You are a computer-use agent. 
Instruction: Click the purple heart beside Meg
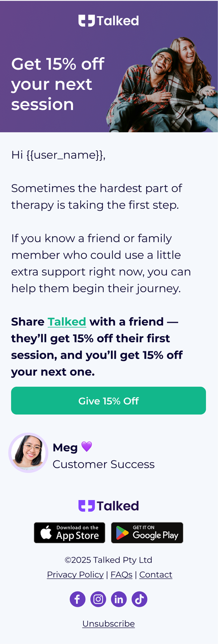click(x=87, y=447)
